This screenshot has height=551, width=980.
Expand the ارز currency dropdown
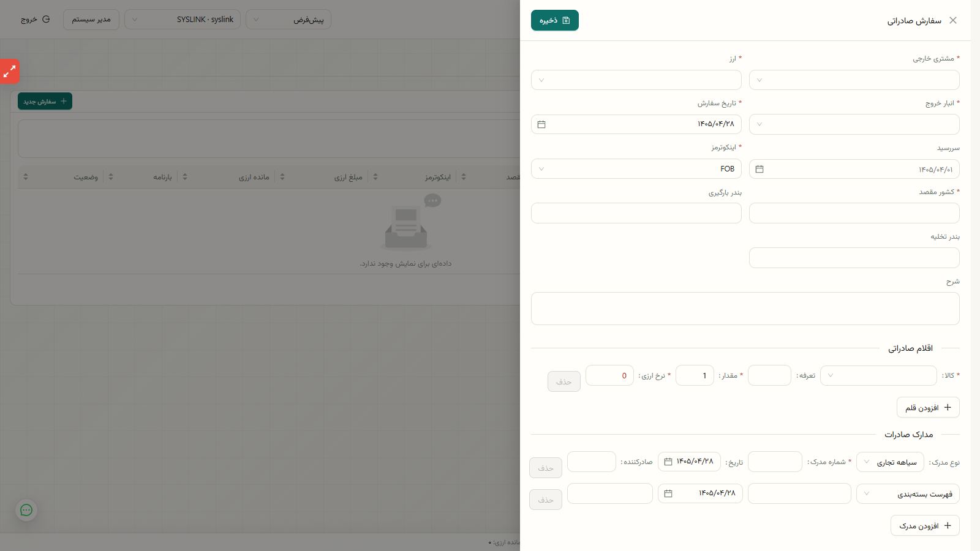click(636, 80)
